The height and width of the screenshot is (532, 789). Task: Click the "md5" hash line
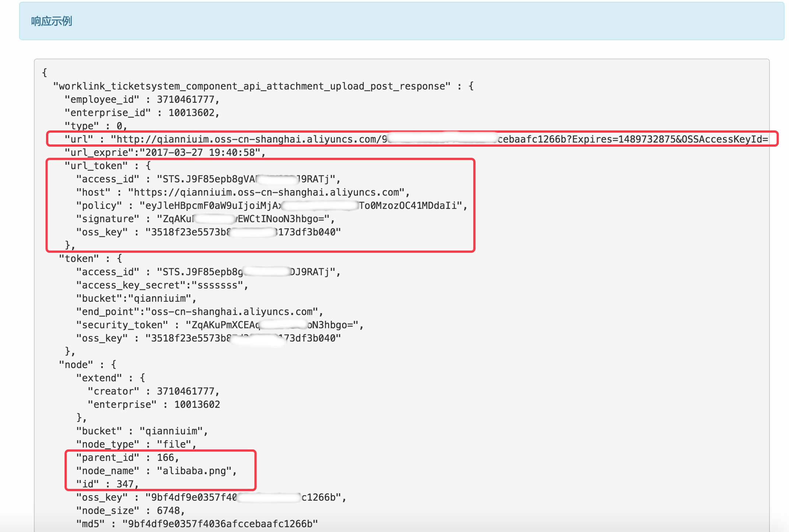[197, 524]
